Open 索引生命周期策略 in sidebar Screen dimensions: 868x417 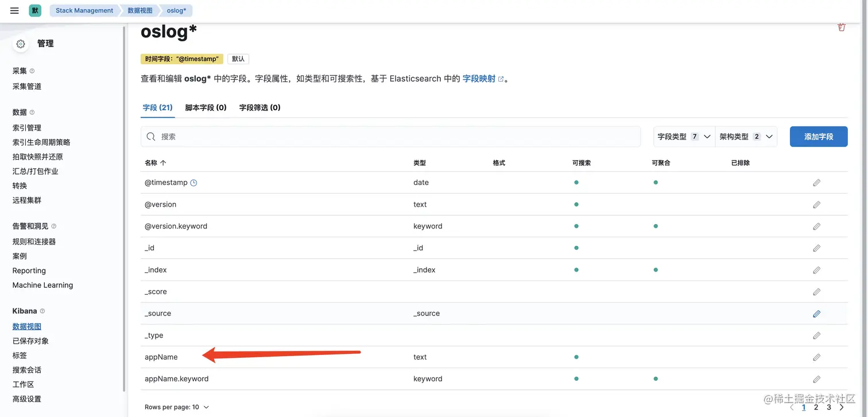(41, 142)
